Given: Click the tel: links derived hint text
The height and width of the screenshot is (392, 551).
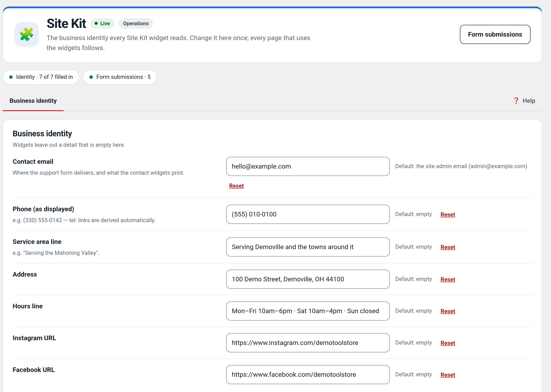Looking at the screenshot, I should click(84, 220).
